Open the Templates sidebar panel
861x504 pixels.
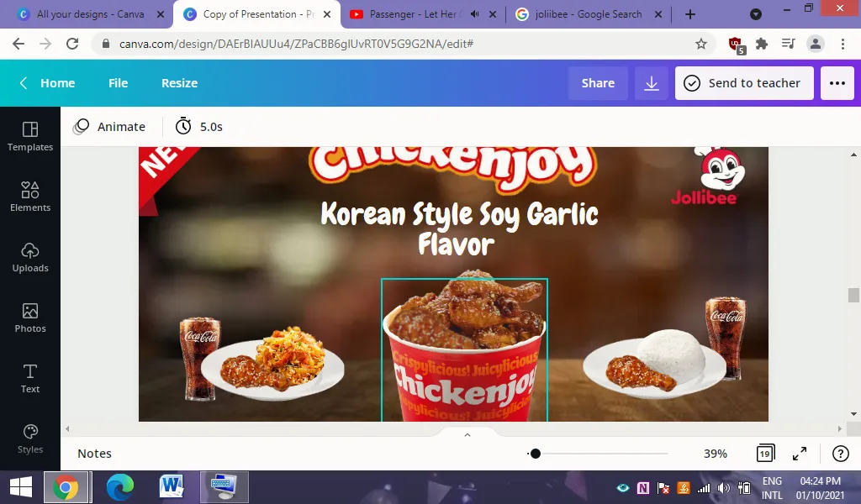30,137
